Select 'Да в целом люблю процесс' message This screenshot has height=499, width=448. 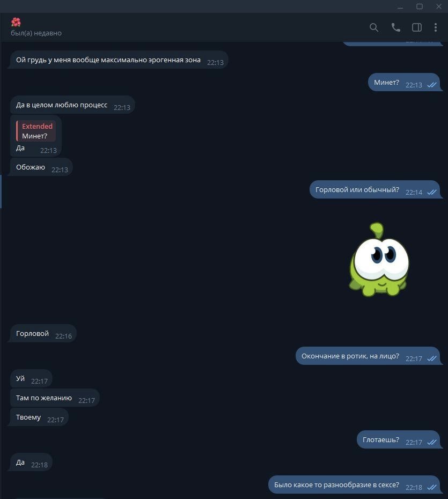tap(72, 105)
